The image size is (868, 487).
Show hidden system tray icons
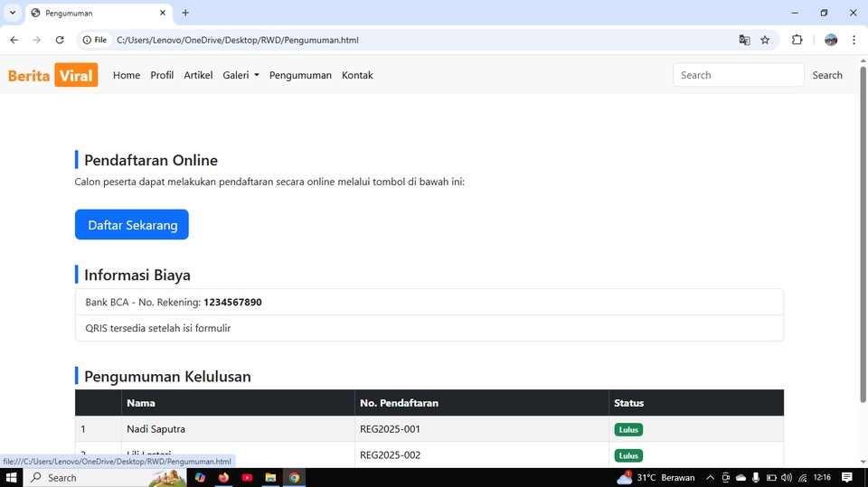[x=710, y=477]
